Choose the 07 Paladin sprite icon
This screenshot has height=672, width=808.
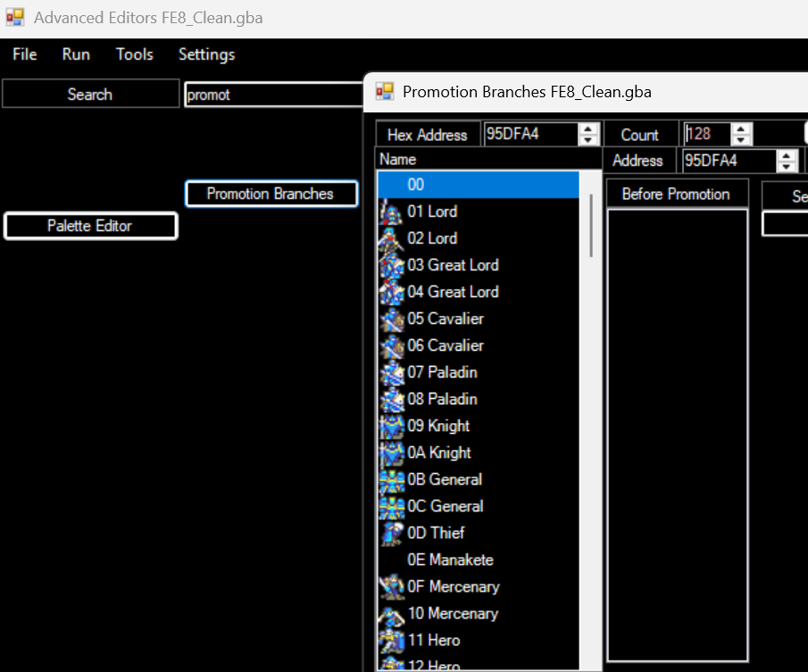[392, 372]
